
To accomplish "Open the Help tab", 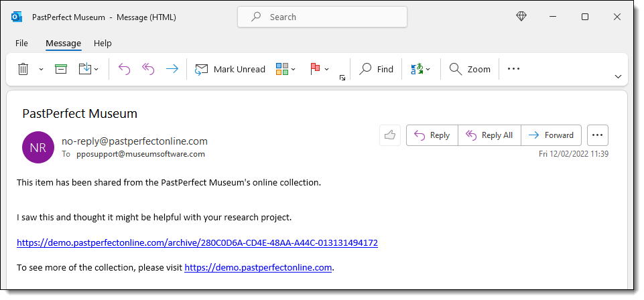I will (103, 43).
